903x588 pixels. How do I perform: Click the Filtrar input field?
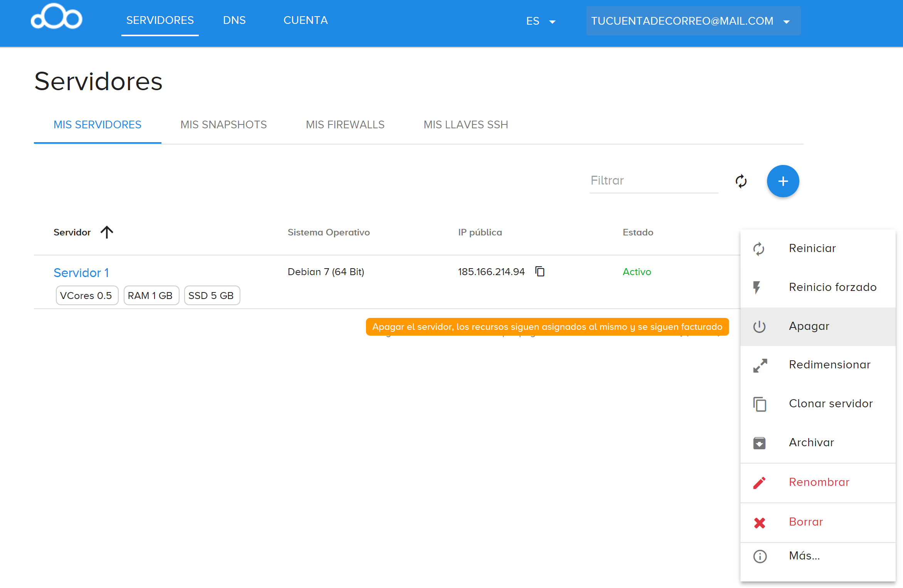pos(654,181)
